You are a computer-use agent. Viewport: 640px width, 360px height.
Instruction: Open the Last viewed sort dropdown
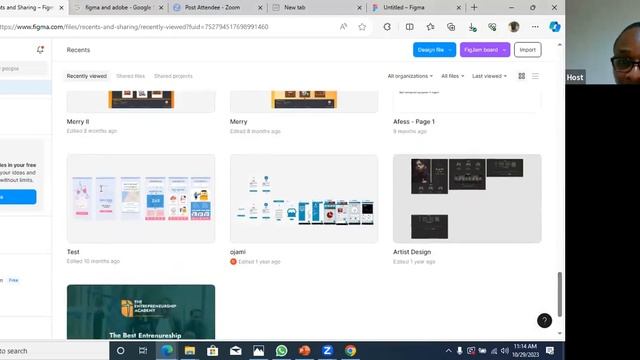pos(489,76)
